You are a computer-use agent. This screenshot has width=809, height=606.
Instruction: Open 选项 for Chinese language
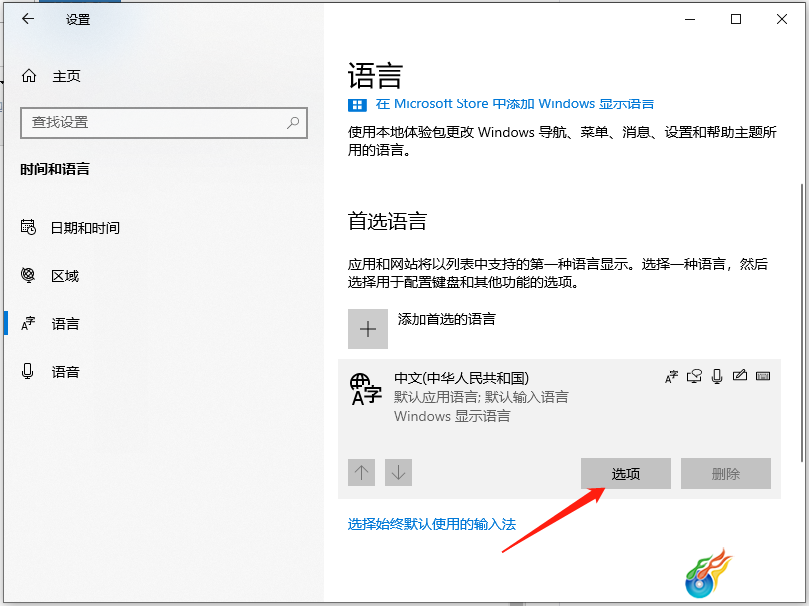coord(626,473)
